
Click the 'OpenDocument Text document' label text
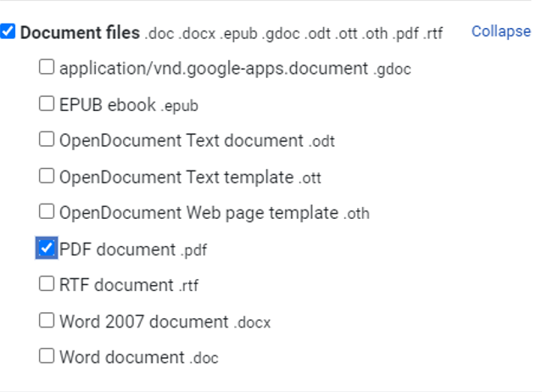coord(181,141)
